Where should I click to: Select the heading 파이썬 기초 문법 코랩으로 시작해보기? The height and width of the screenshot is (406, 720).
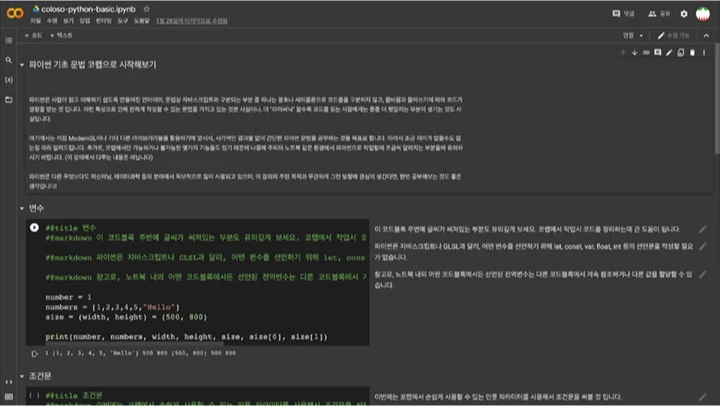coord(92,65)
